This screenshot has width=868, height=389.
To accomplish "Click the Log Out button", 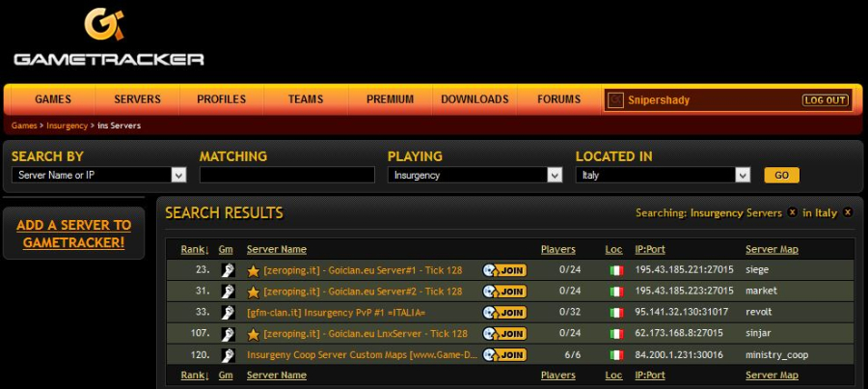I will click(826, 100).
